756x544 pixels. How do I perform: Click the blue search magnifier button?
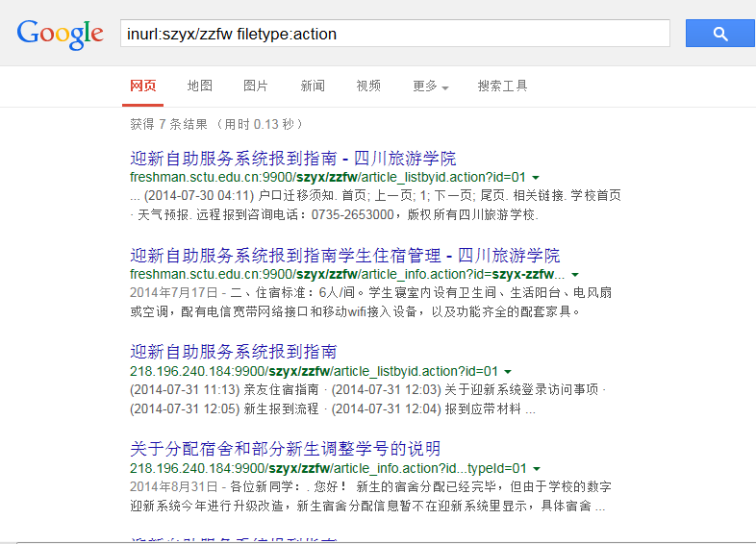720,34
